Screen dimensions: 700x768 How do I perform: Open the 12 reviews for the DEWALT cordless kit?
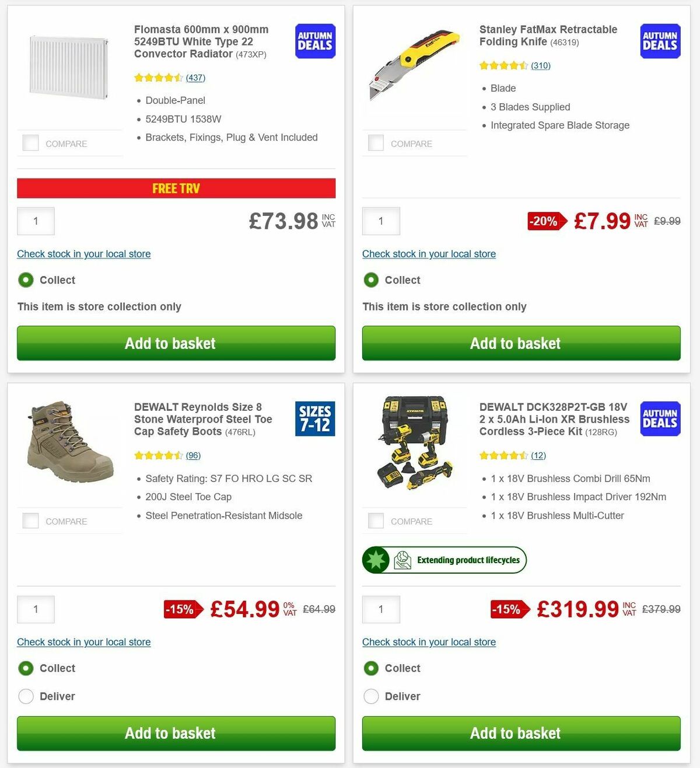point(538,455)
